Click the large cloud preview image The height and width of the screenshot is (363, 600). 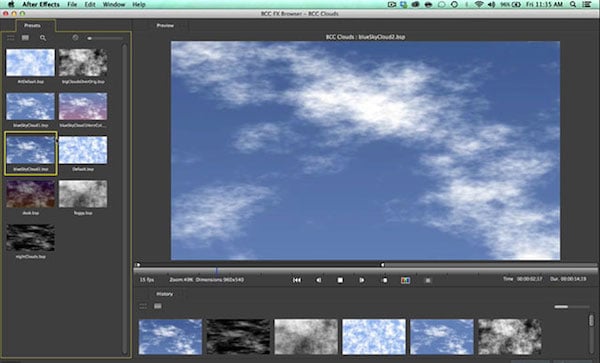pos(365,151)
